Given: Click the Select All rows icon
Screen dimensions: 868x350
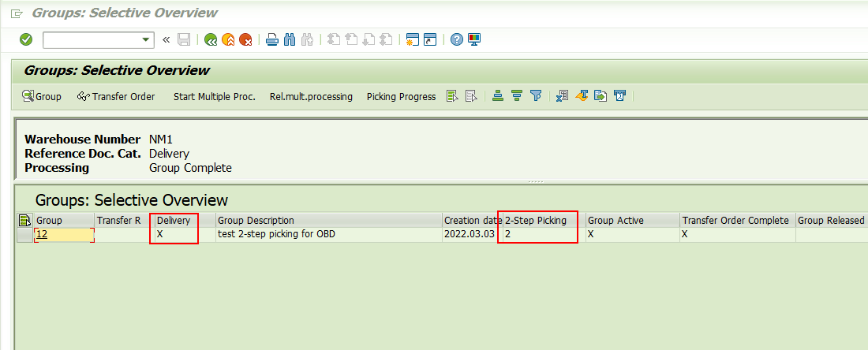Looking at the screenshot, I should tap(453, 96).
